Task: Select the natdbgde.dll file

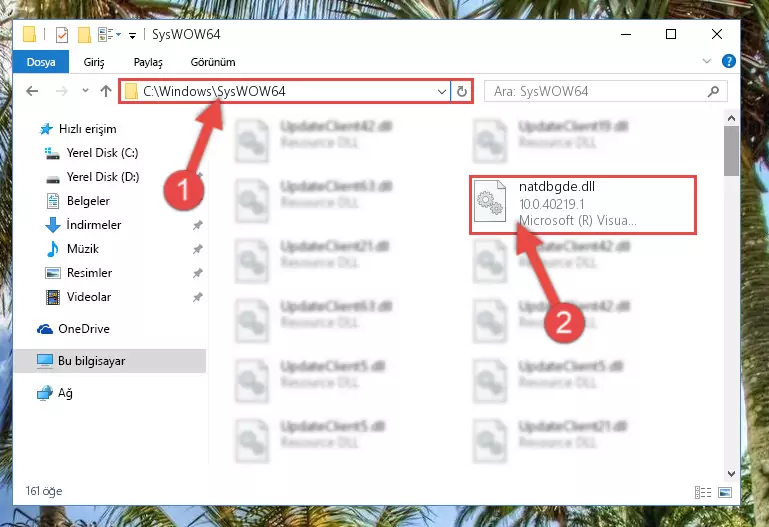Action: [x=583, y=204]
